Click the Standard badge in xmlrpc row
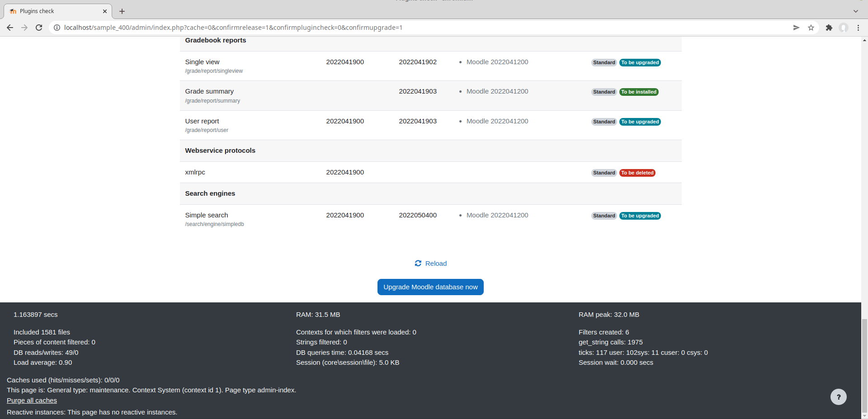This screenshot has width=868, height=419. [604, 173]
